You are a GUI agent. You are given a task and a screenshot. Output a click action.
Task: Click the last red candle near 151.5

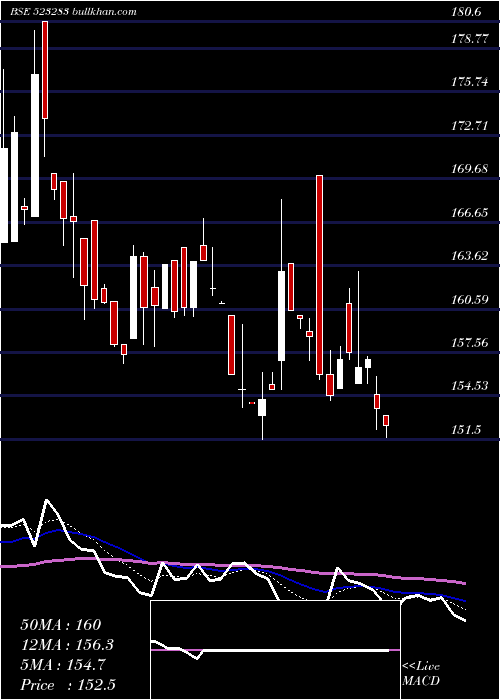pyautogui.click(x=386, y=420)
